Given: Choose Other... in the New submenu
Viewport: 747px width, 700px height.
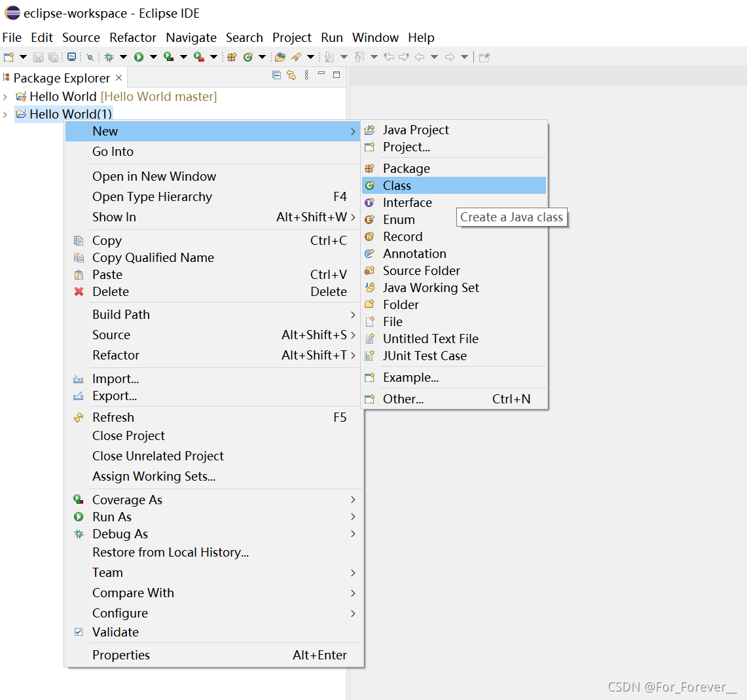Looking at the screenshot, I should [454, 399].
